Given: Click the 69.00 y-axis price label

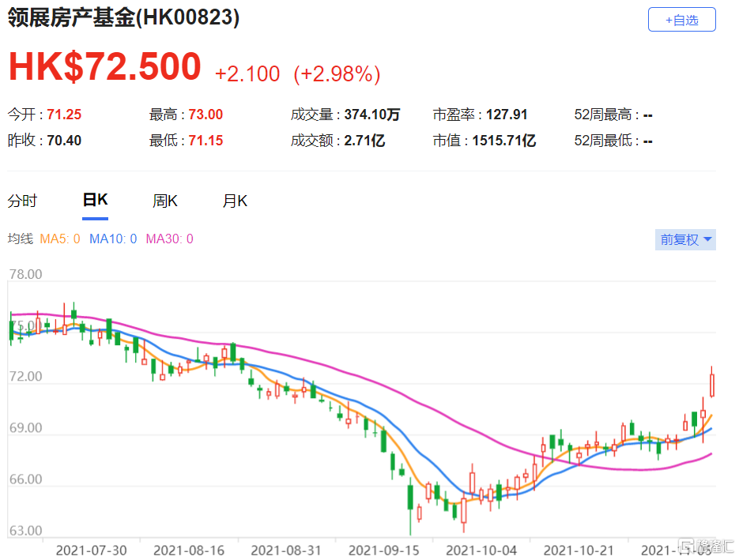Looking at the screenshot, I should click(25, 427).
